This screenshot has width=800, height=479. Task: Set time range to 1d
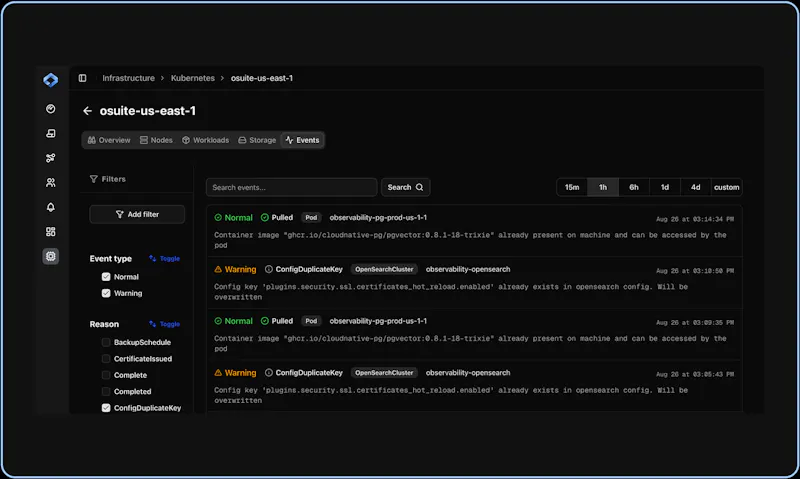coord(665,187)
